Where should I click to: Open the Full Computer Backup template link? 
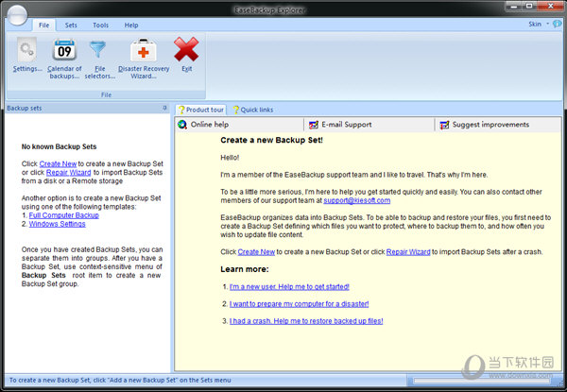[64, 215]
